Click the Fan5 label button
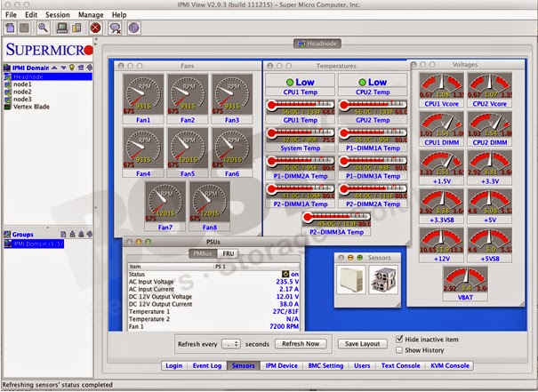Screen dimensions: 538x392 [188, 173]
